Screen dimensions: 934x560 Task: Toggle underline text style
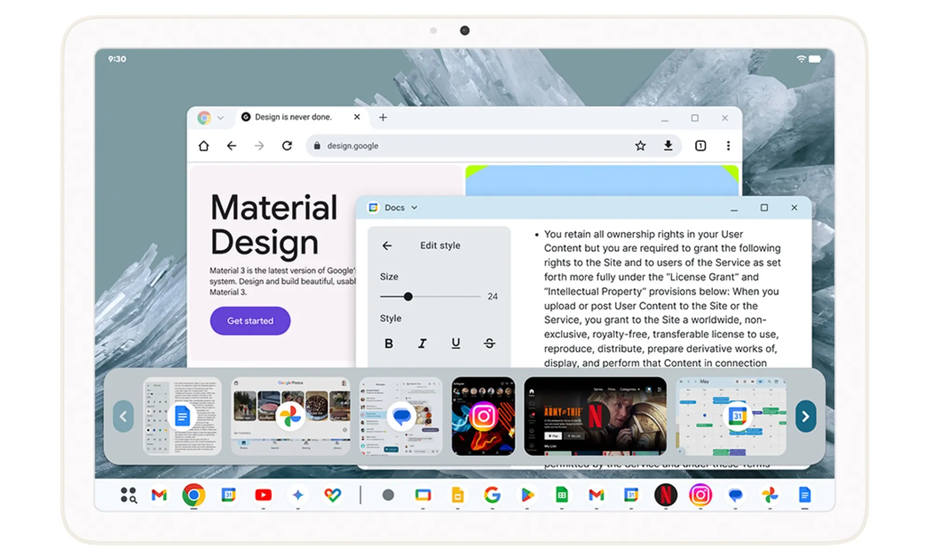[456, 343]
